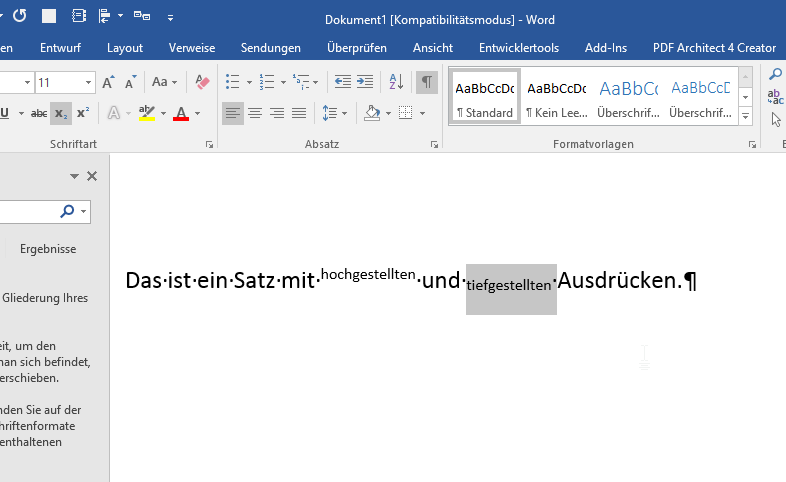Expand the borders dropdown arrow
786x482 pixels.
(x=423, y=114)
